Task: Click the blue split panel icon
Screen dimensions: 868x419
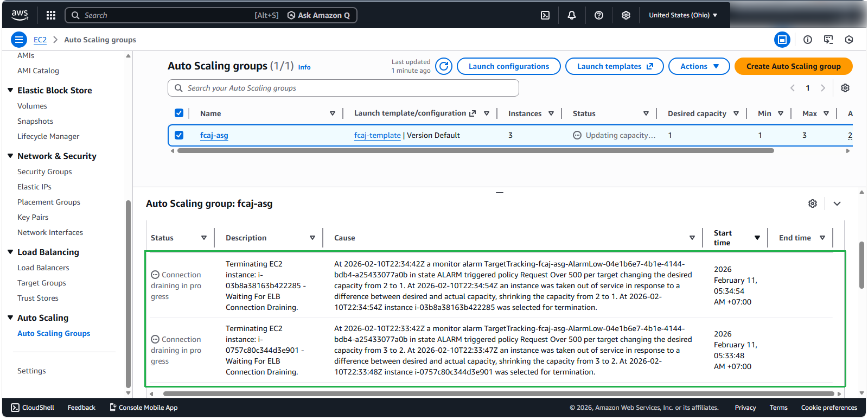Action: pyautogui.click(x=782, y=40)
